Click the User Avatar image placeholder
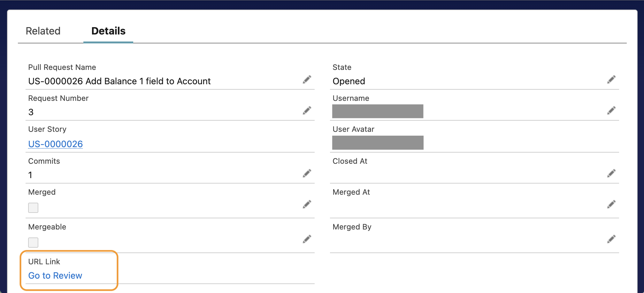The width and height of the screenshot is (644, 293). click(x=378, y=143)
